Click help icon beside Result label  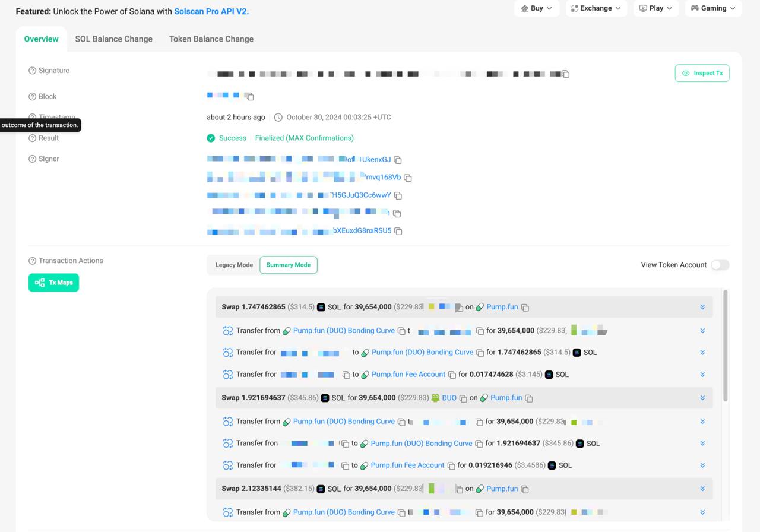(33, 138)
